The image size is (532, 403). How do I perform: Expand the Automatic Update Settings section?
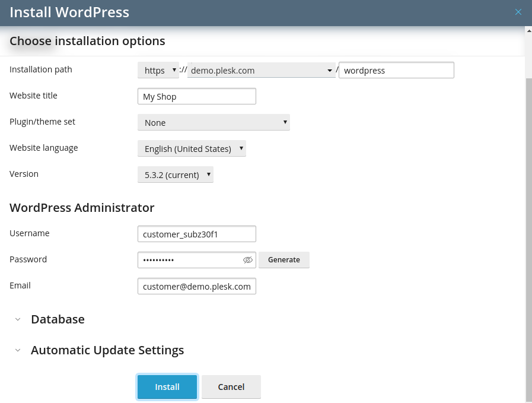pos(107,350)
